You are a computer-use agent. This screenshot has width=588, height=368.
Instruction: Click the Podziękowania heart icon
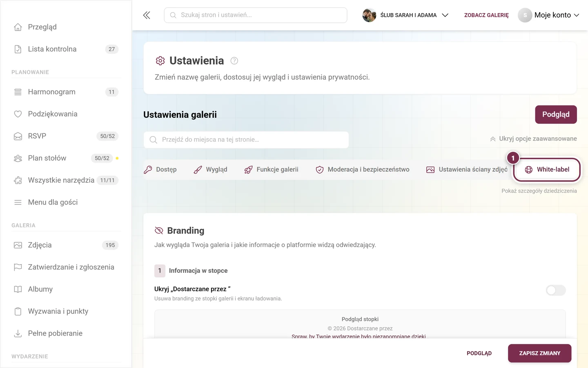click(18, 114)
